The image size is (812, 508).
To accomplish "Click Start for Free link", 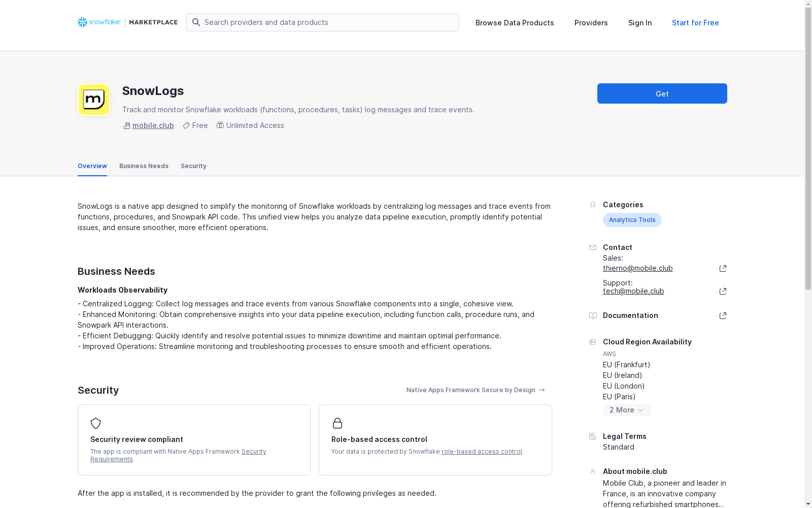I will 695,23.
